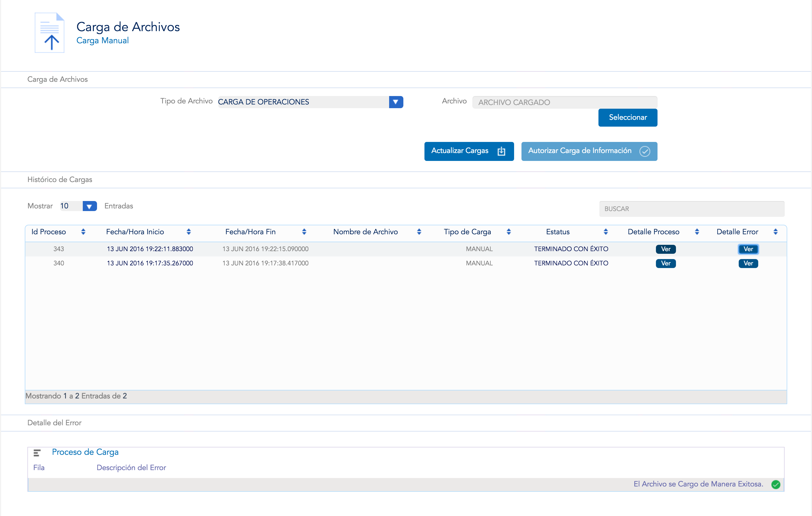Sort by Id Proceso arrows icon
The height and width of the screenshot is (516, 812).
(83, 232)
